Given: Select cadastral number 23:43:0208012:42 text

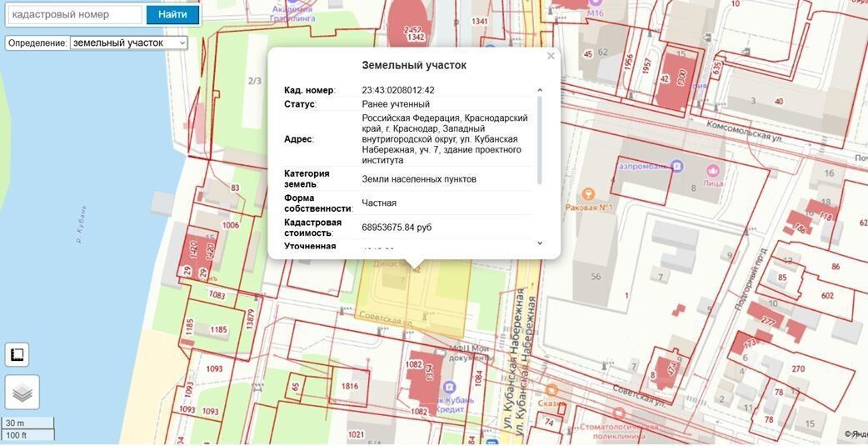Looking at the screenshot, I should point(398,90).
